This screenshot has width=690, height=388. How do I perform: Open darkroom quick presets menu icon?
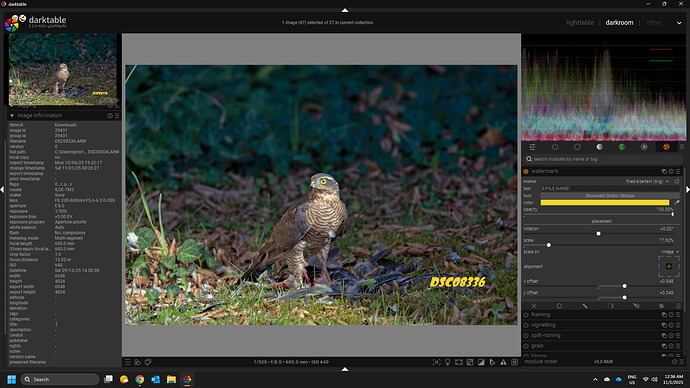tap(128, 362)
